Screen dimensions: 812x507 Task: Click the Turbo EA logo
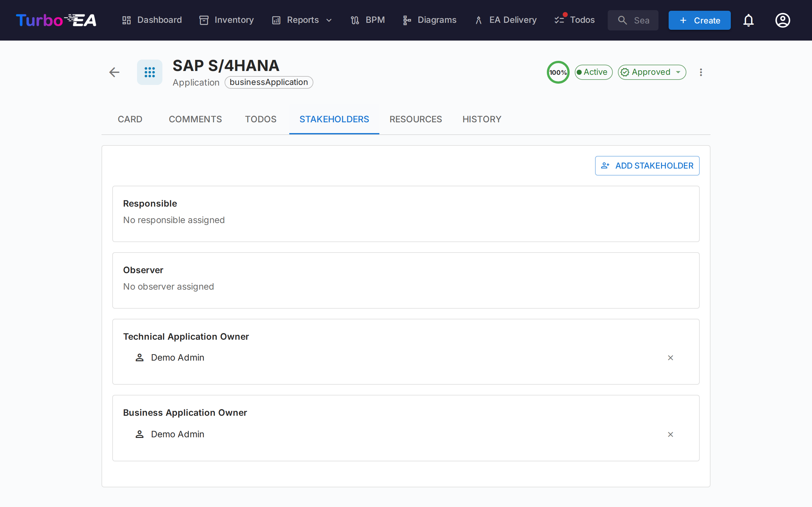tap(56, 20)
